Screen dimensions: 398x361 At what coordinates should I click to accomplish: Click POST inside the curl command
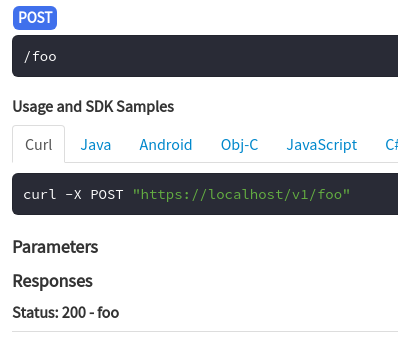tap(107, 194)
